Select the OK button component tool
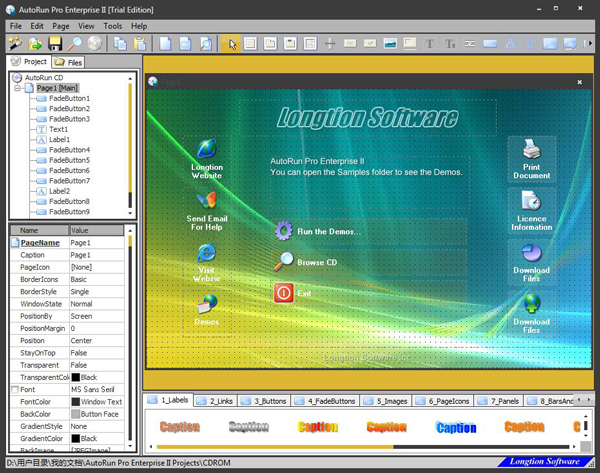The height and width of the screenshot is (473, 600). (x=350, y=43)
